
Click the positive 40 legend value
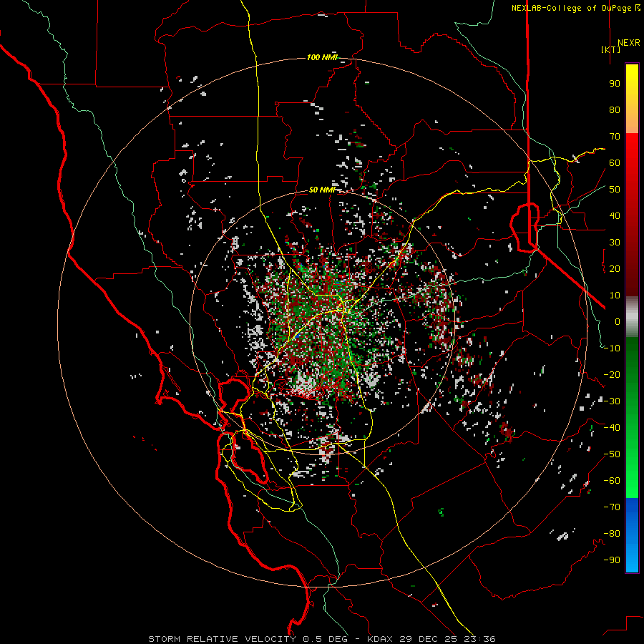click(x=615, y=215)
